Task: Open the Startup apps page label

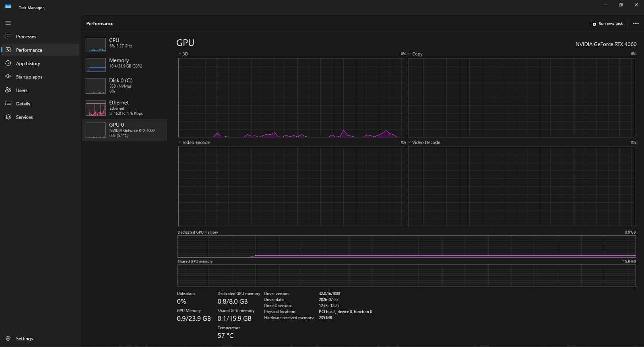Action: [29, 77]
